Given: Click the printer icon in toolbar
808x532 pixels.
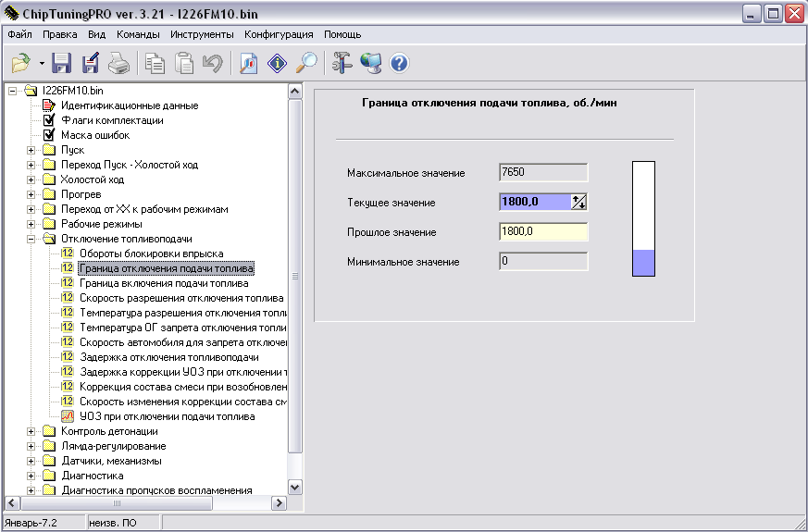Looking at the screenshot, I should (119, 63).
